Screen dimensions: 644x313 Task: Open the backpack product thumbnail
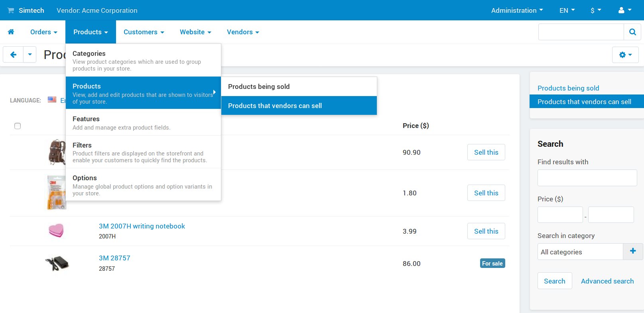tap(57, 152)
